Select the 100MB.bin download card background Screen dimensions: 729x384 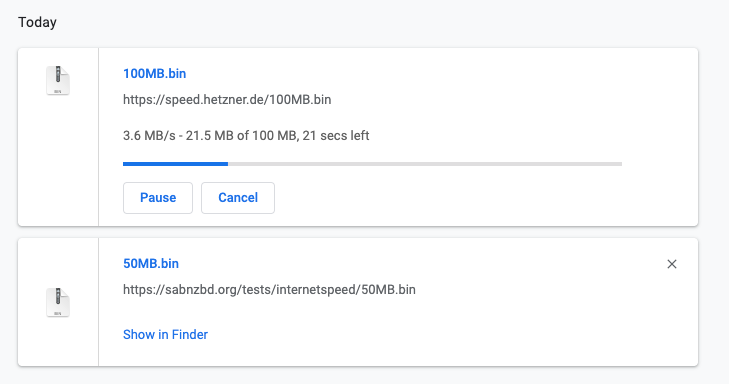(465, 116)
